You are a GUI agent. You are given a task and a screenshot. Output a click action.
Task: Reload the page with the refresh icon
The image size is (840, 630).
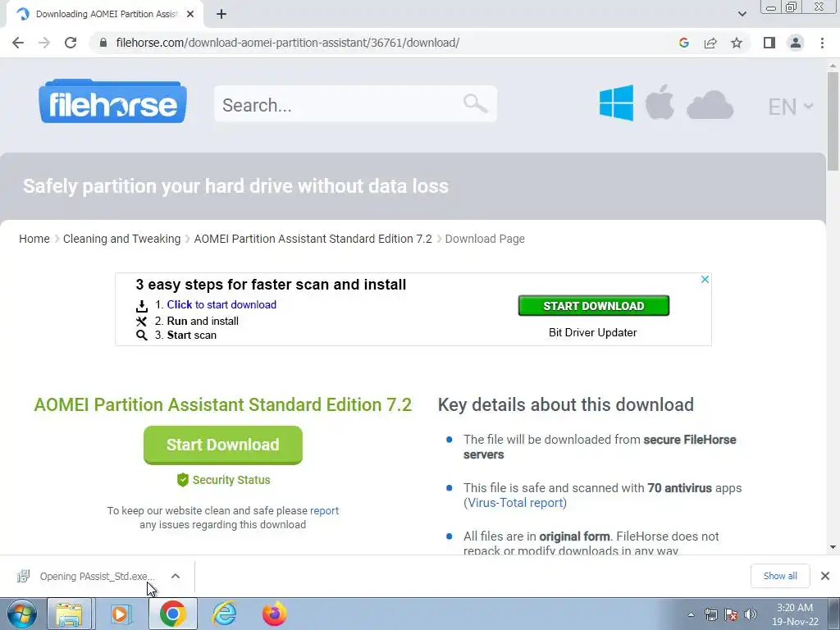(71, 43)
